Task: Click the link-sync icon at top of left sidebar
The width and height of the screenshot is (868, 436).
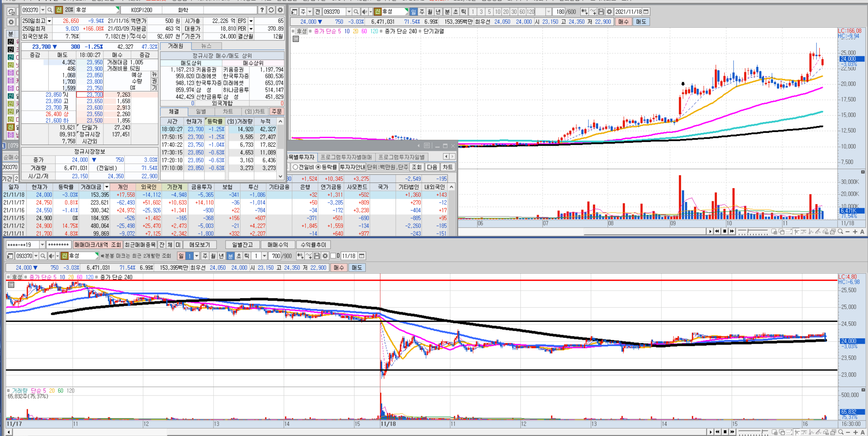Action: tap(11, 12)
